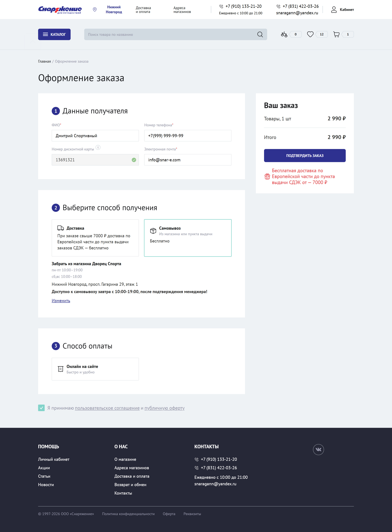The width and height of the screenshot is (392, 532).
Task: Select Онлайн на сайте payment method
Action: (x=95, y=369)
